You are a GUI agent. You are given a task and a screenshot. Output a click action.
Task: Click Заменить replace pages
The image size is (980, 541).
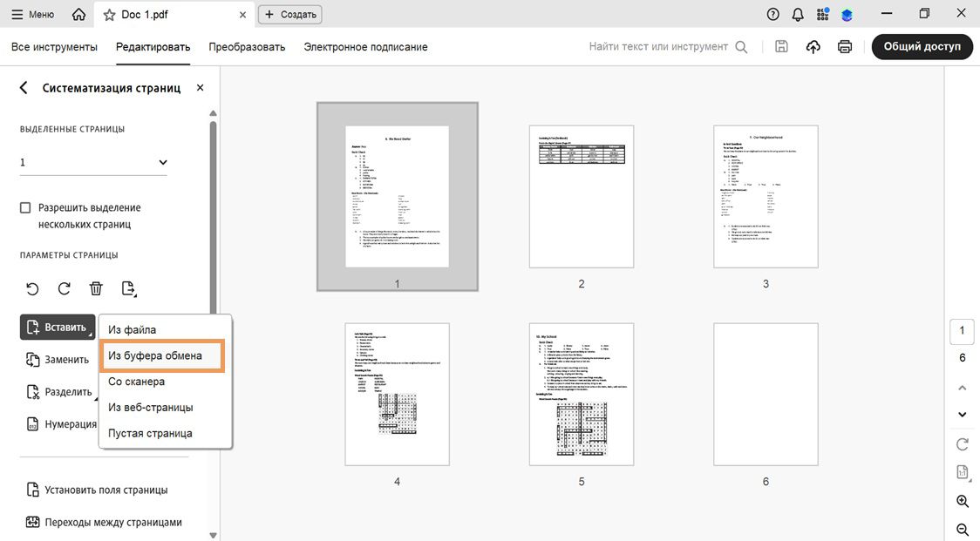click(58, 360)
